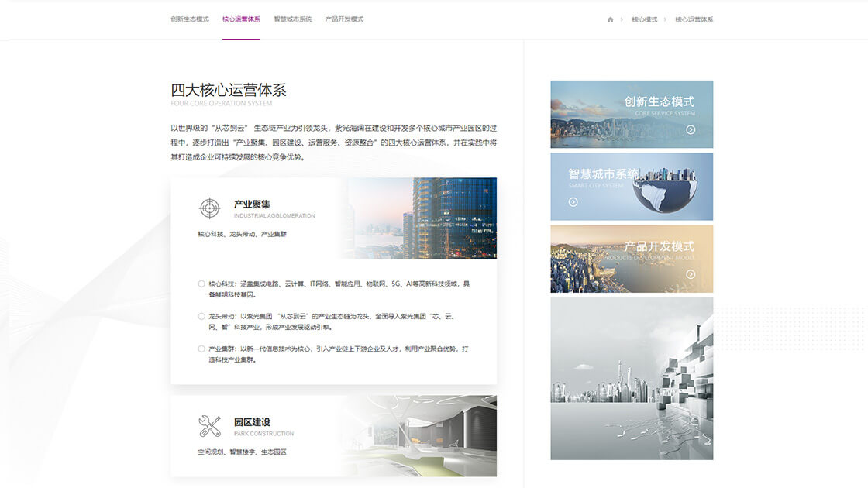Screen dimensions: 868x488
Task: Select the circle bullet before 产业集群
Action: (201, 349)
